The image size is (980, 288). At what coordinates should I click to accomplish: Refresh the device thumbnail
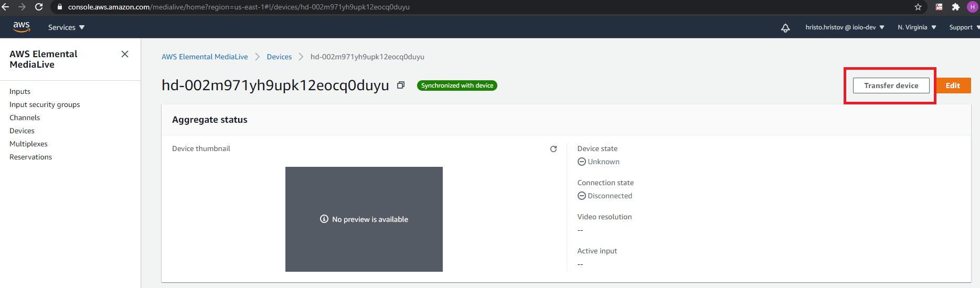point(553,149)
